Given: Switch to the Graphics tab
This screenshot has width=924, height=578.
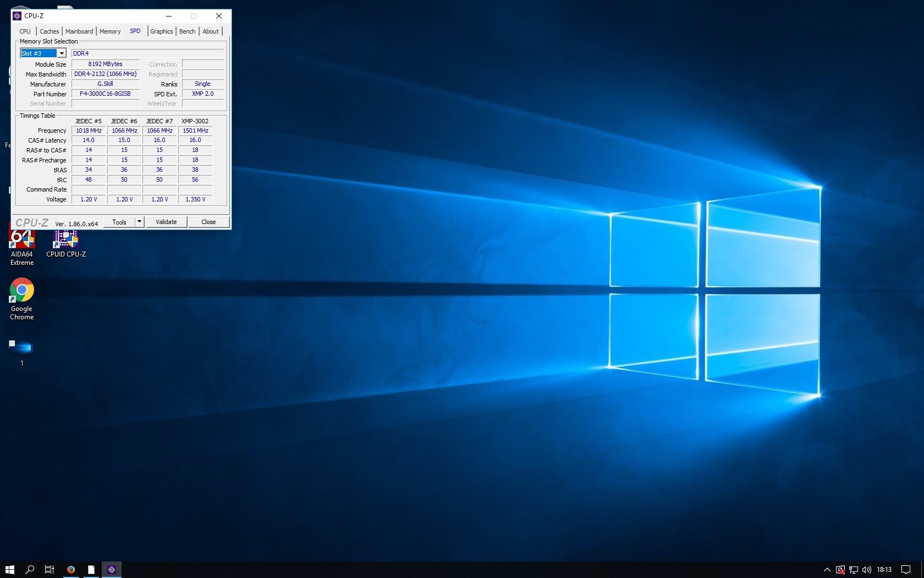Looking at the screenshot, I should (x=162, y=31).
